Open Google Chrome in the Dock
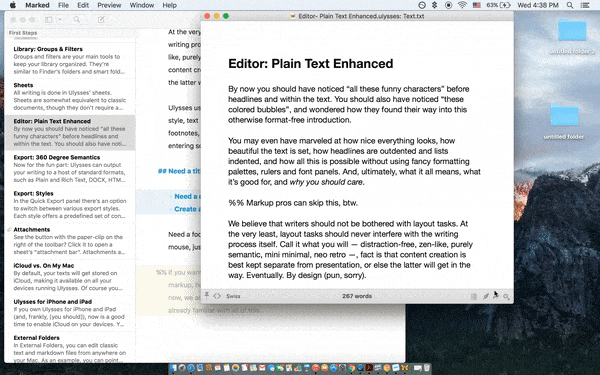Screen dimensions: 600x375 [351, 368]
